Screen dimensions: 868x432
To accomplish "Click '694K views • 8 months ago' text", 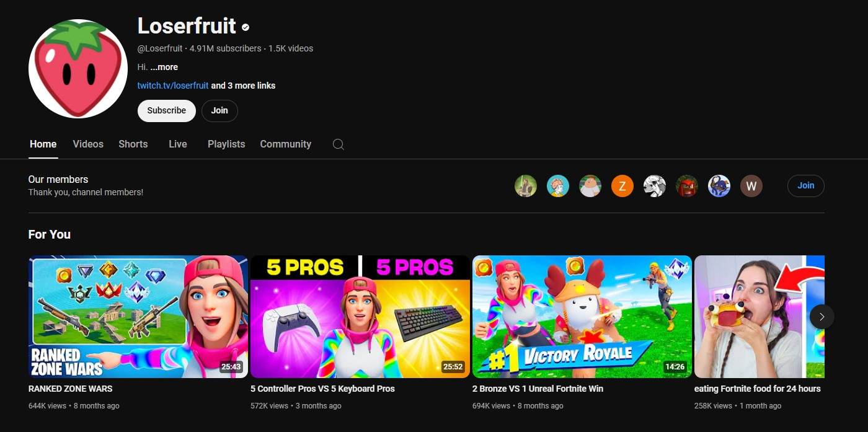I will pyautogui.click(x=518, y=406).
